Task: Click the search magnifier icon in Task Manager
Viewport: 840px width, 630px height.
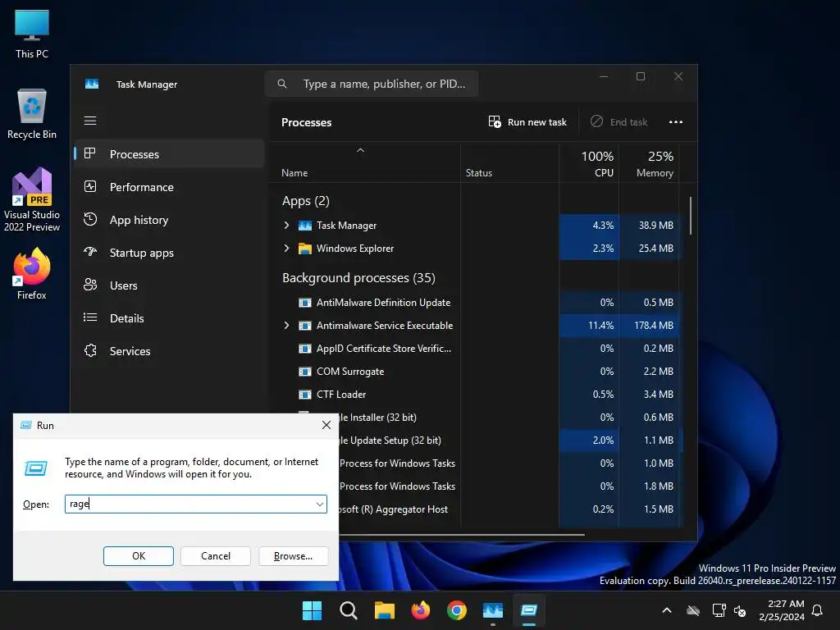Action: coord(282,84)
